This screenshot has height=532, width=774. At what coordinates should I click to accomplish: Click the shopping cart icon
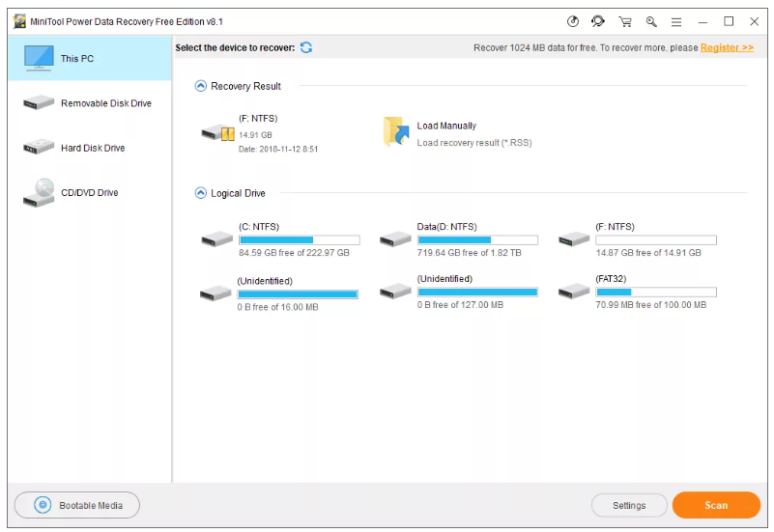[x=625, y=21]
